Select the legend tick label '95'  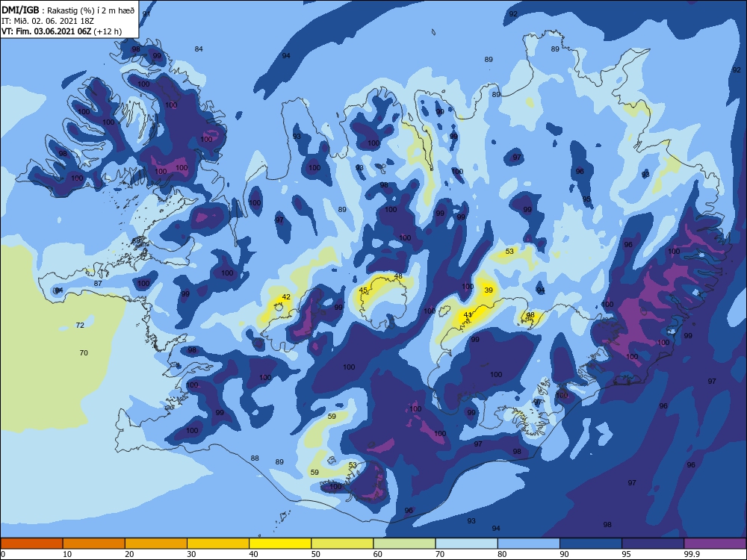pos(627,554)
